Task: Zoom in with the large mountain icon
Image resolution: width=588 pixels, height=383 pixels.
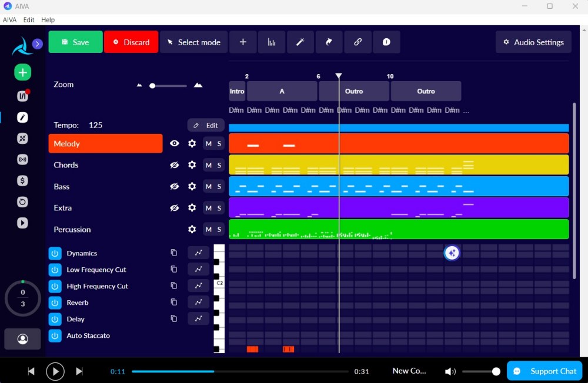Action: [198, 85]
